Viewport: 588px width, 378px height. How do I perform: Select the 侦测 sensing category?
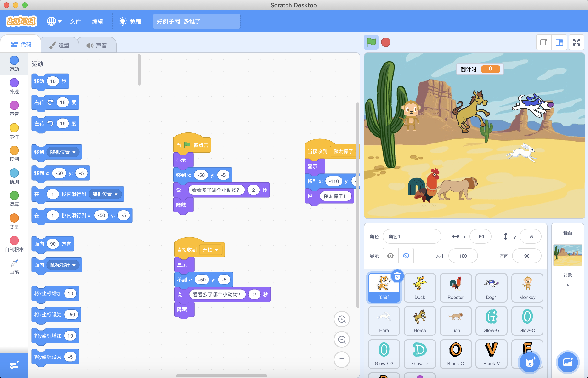pyautogui.click(x=14, y=177)
